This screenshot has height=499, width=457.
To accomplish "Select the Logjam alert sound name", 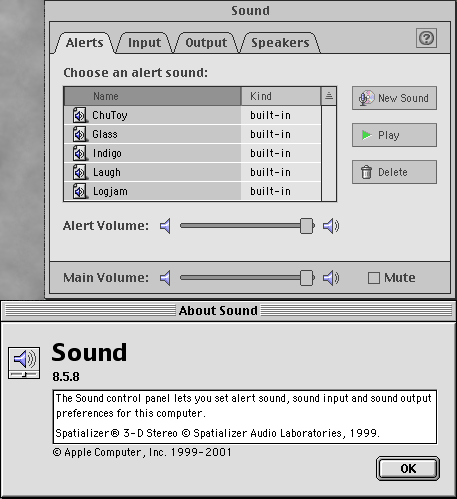I will click(x=110, y=191).
